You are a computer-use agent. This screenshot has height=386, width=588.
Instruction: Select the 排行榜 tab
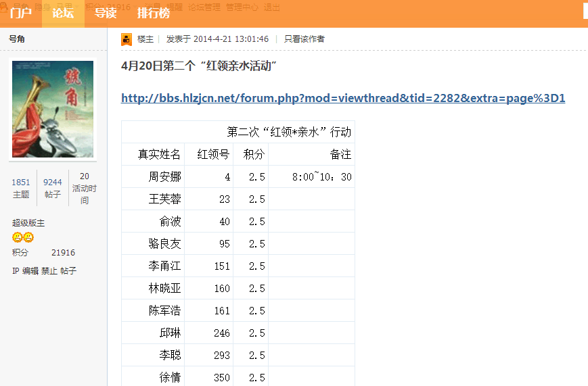(x=154, y=13)
